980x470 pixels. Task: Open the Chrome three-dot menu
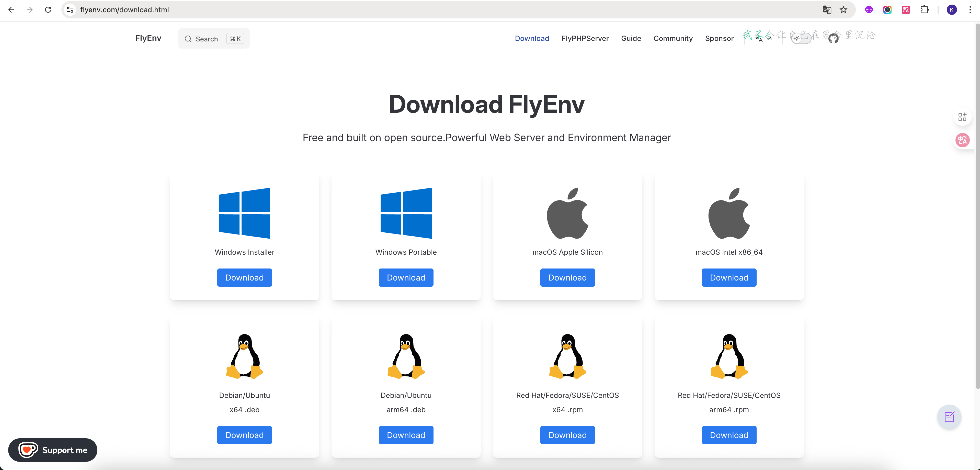coord(970,10)
